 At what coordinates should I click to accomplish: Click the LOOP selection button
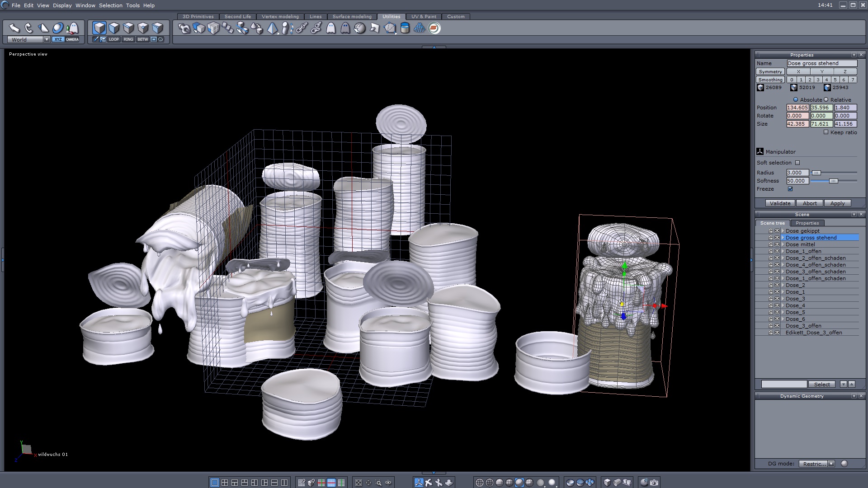click(114, 39)
